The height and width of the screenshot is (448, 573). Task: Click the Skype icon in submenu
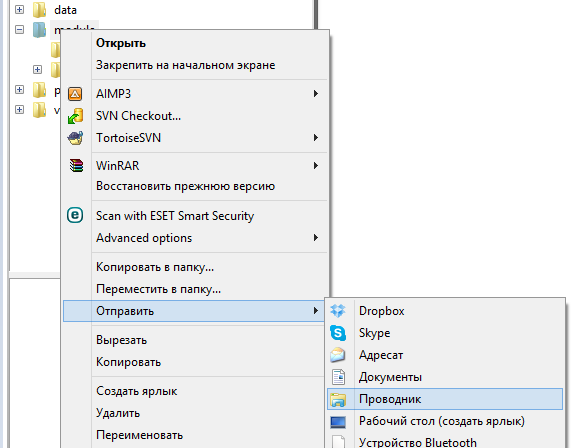pyautogui.click(x=338, y=333)
